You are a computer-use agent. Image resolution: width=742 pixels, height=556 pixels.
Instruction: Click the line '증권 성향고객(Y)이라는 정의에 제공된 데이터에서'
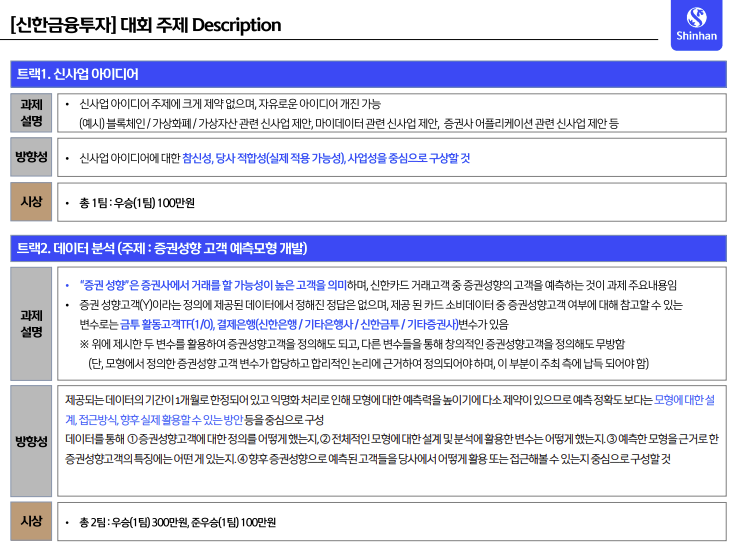(x=381, y=305)
